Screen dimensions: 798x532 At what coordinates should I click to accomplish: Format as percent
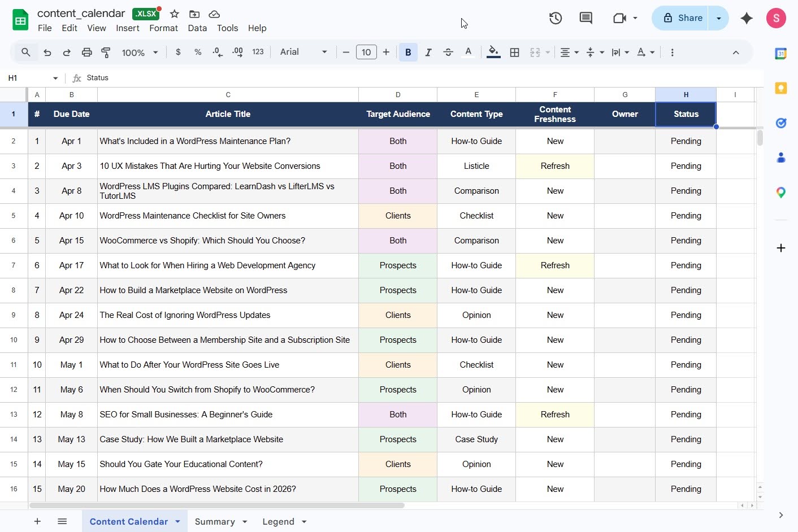coord(198,52)
